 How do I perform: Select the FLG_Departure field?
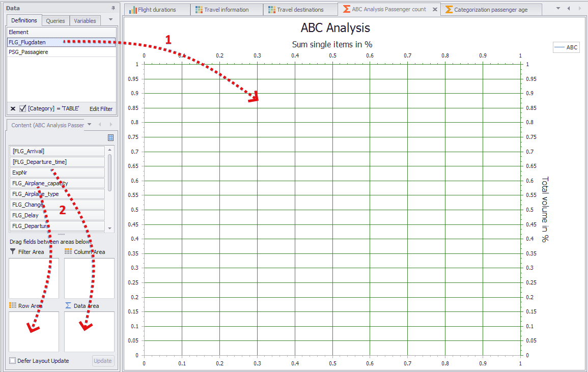(x=57, y=226)
